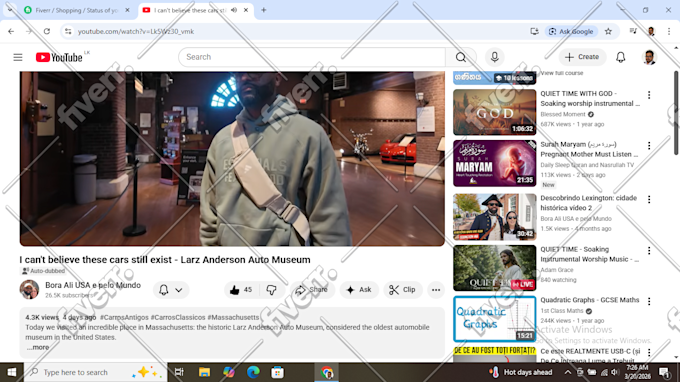680x382 pixels.
Task: Open YouTube notifications bell
Action: [x=621, y=57]
